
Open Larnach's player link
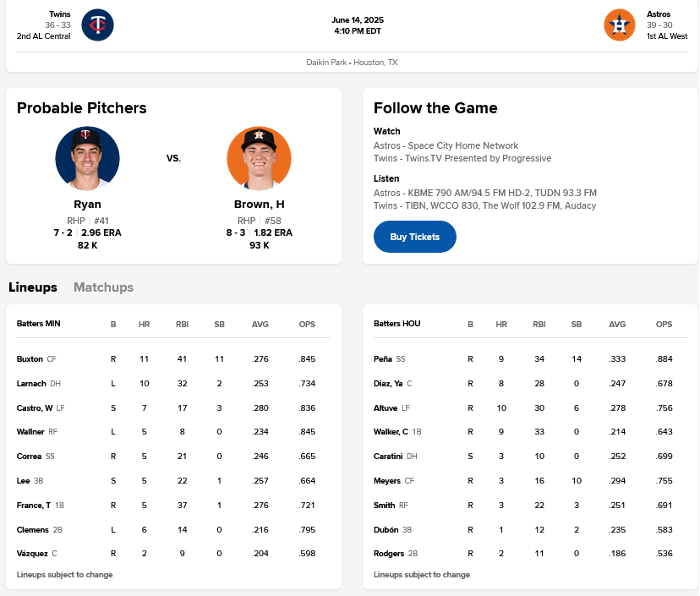tap(31, 384)
